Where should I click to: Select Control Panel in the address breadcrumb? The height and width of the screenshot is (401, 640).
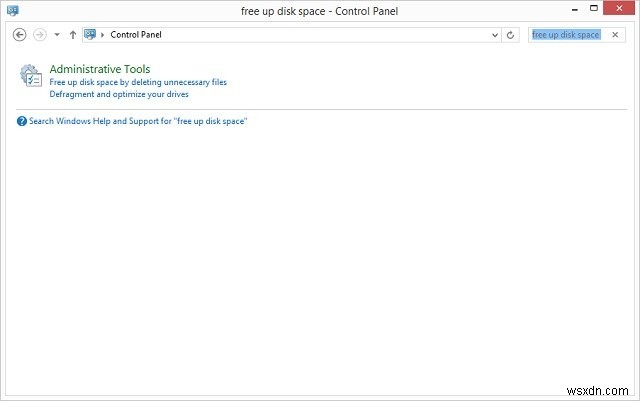[x=136, y=34]
